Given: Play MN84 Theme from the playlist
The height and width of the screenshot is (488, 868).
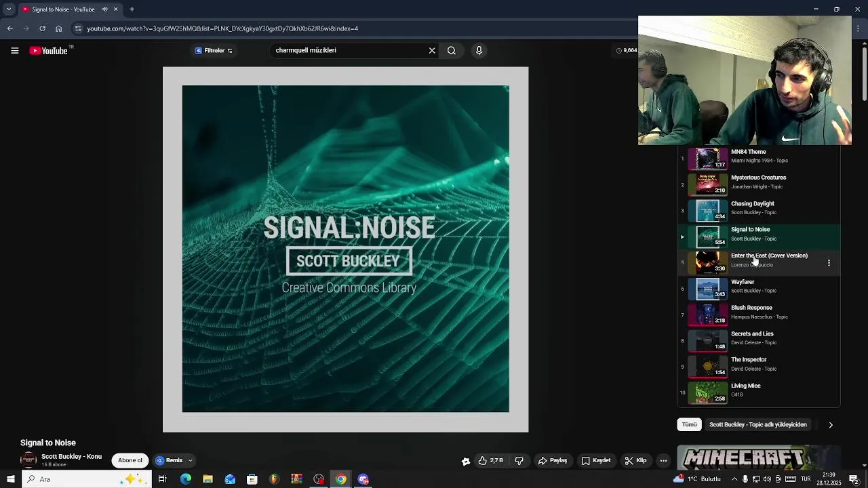Looking at the screenshot, I should [759, 157].
